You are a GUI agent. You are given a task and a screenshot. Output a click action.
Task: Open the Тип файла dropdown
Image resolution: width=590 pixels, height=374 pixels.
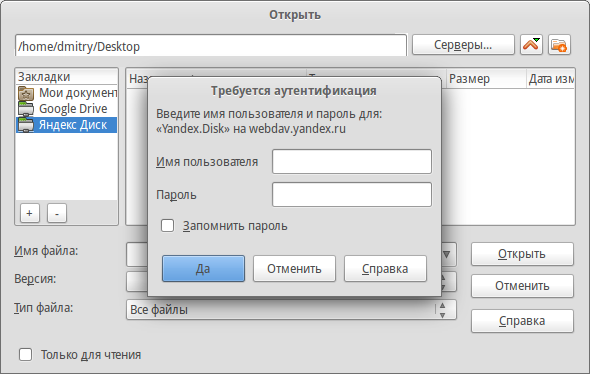(x=291, y=310)
